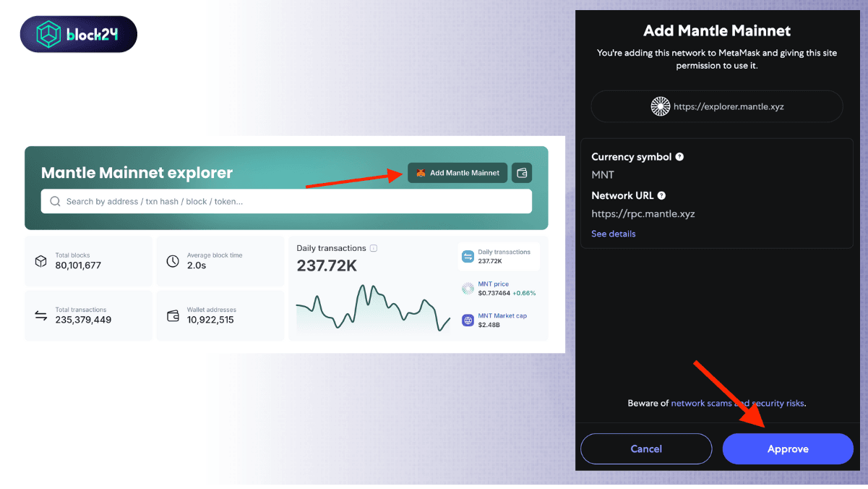Click the large 237.72K daily transactions figure
Image resolution: width=868 pixels, height=489 pixels.
[327, 266]
